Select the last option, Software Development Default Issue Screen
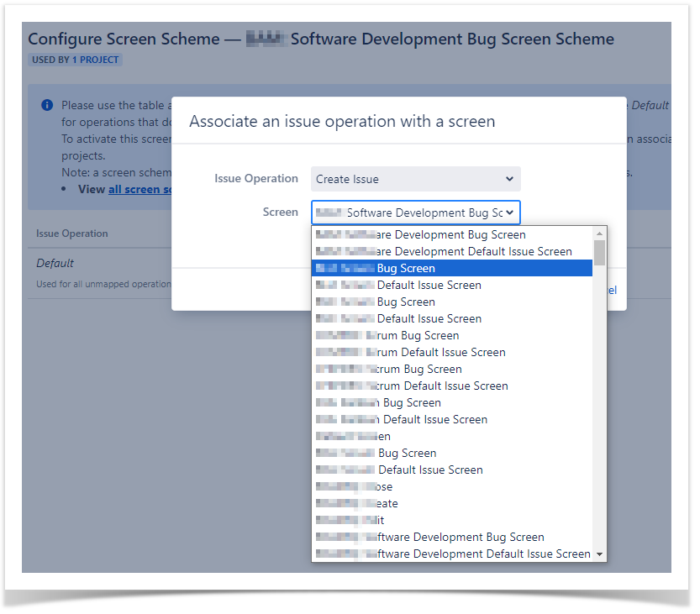 [452, 554]
